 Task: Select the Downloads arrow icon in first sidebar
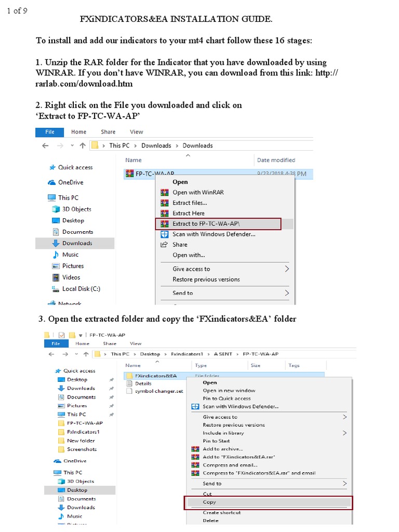[56, 243]
